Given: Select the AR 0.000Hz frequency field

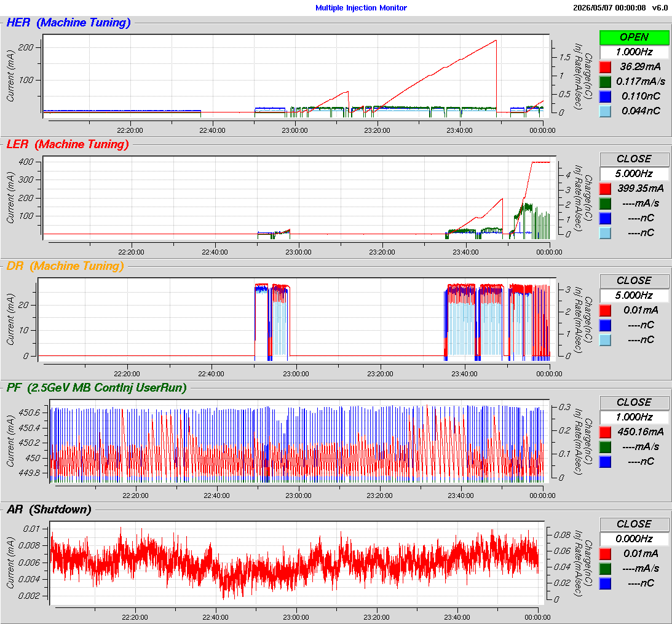Looking at the screenshot, I should tap(634, 539).
